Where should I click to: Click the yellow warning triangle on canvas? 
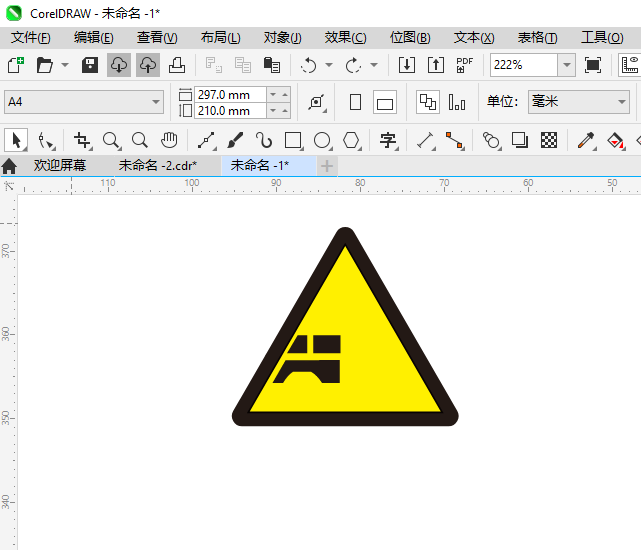[x=345, y=327]
